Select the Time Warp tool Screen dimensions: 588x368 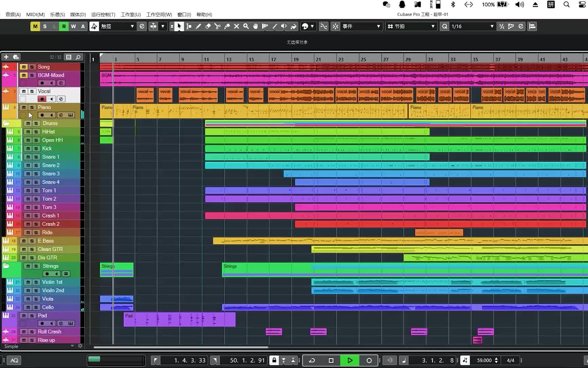[265, 26]
